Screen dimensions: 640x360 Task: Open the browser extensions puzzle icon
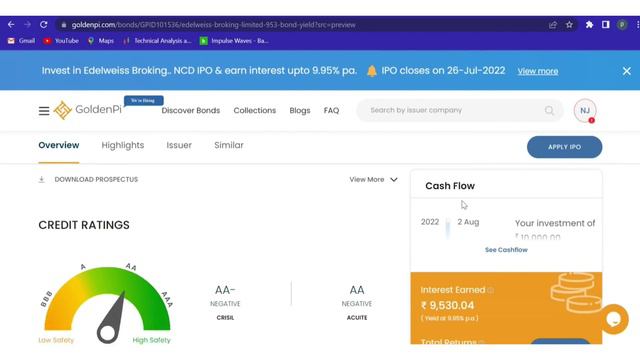(x=589, y=25)
